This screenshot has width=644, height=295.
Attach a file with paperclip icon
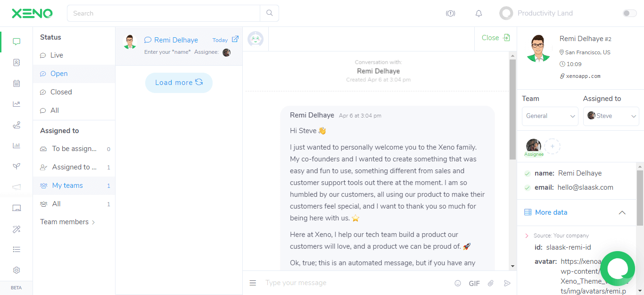[x=490, y=283]
